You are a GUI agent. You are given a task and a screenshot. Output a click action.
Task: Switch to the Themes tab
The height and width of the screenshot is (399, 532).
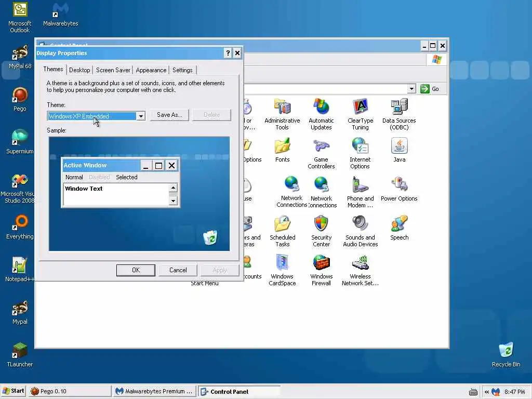53,69
